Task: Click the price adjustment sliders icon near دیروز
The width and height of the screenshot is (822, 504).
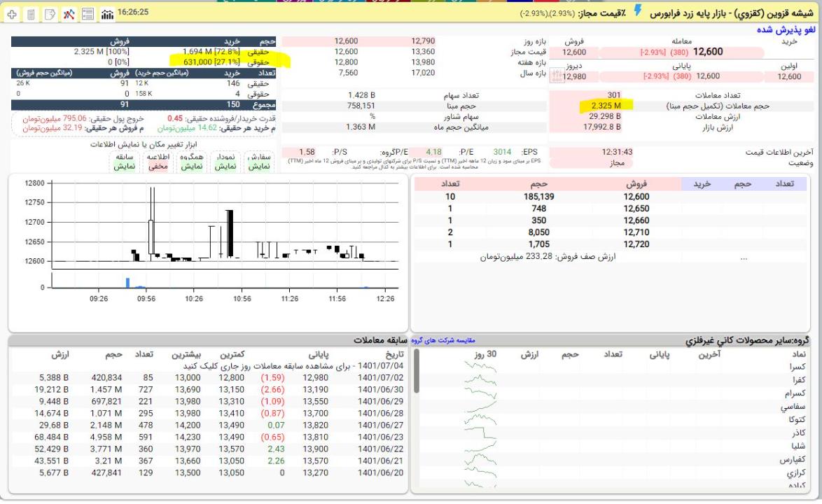Action: click(557, 76)
